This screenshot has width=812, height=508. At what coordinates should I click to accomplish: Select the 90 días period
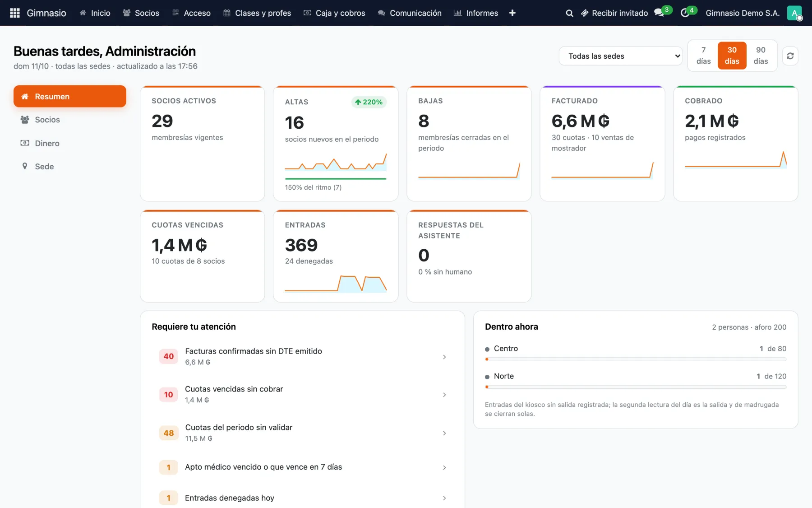click(x=761, y=56)
